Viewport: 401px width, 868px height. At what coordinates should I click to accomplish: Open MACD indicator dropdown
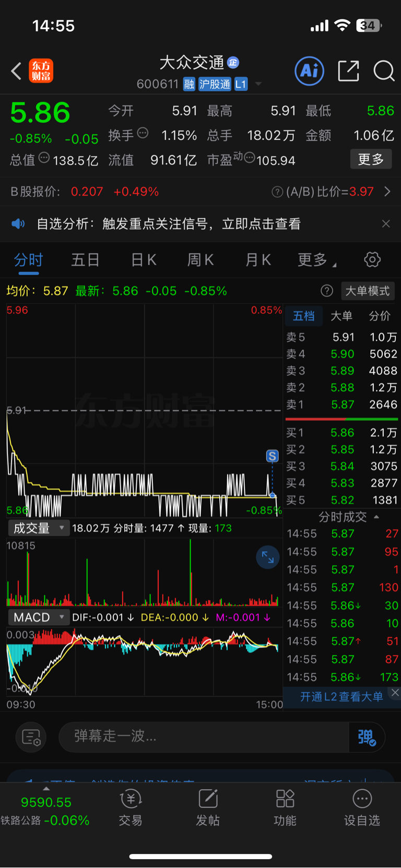point(39,617)
